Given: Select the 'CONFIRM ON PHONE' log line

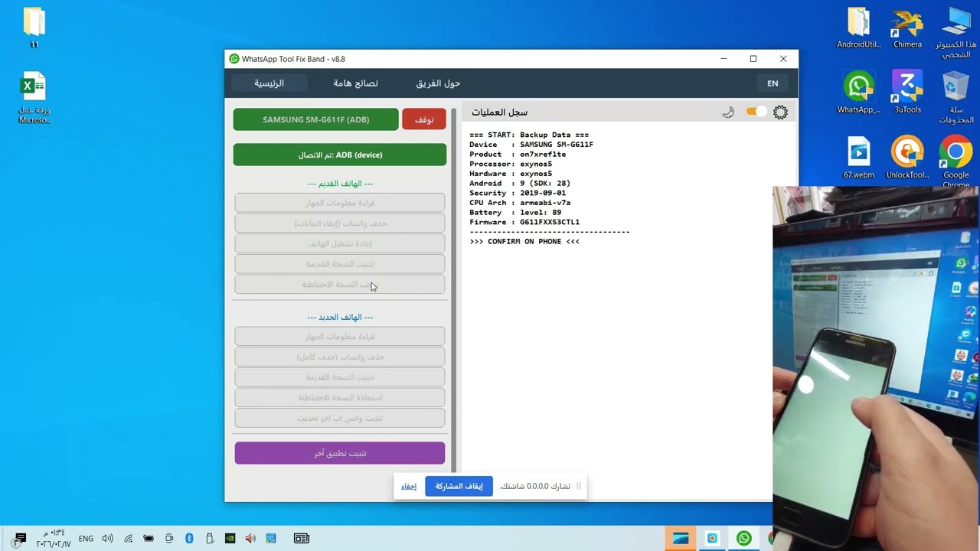Looking at the screenshot, I should (524, 242).
